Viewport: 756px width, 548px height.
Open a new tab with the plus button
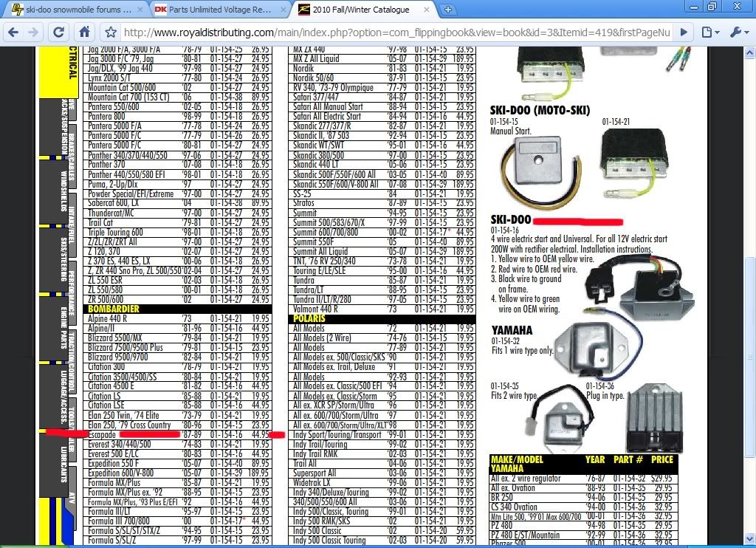tap(449, 10)
